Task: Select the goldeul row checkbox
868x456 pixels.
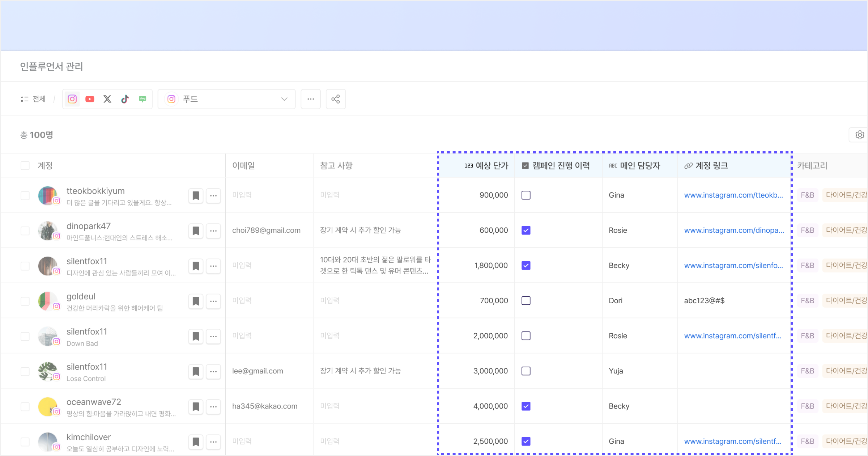Action: tap(25, 301)
